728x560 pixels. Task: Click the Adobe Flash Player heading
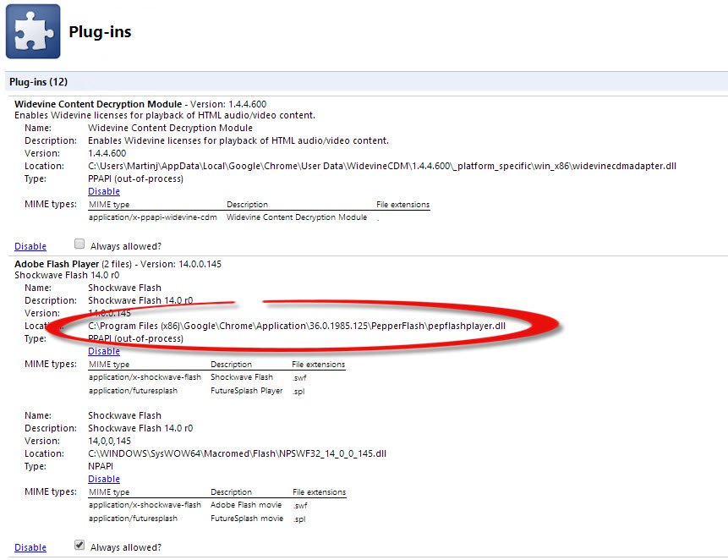tap(56, 264)
